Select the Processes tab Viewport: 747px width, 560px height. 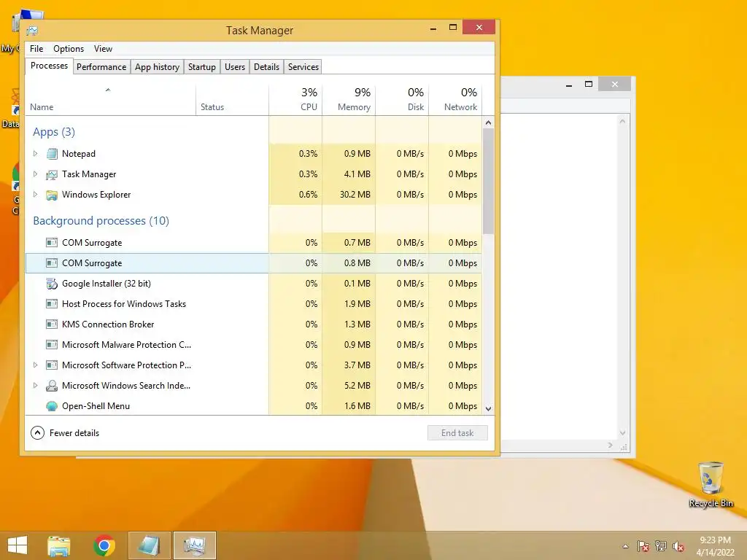[49, 66]
